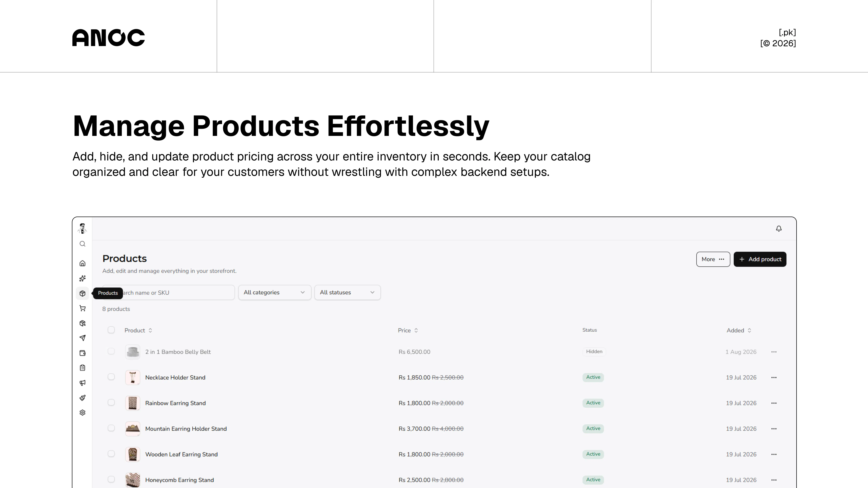Open the sidebar search icon

click(83, 244)
